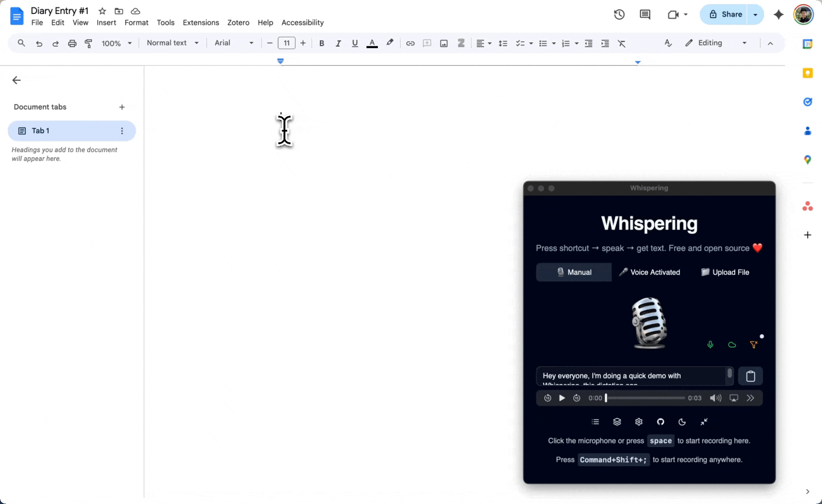Toggle underline formatting
The height and width of the screenshot is (504, 822).
pos(355,43)
